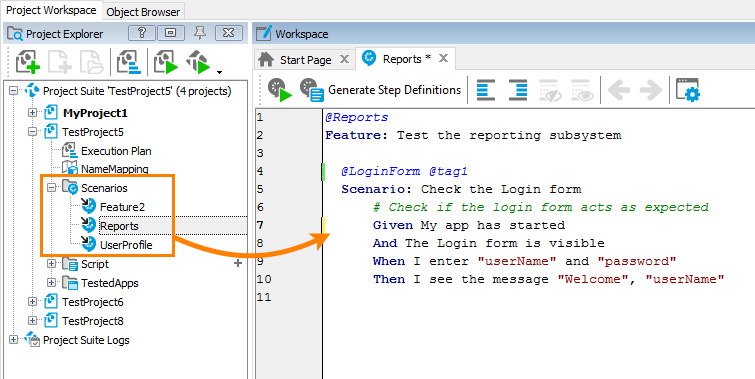755x379 pixels.
Task: Select the outdent lines icon
Action: 486,90
